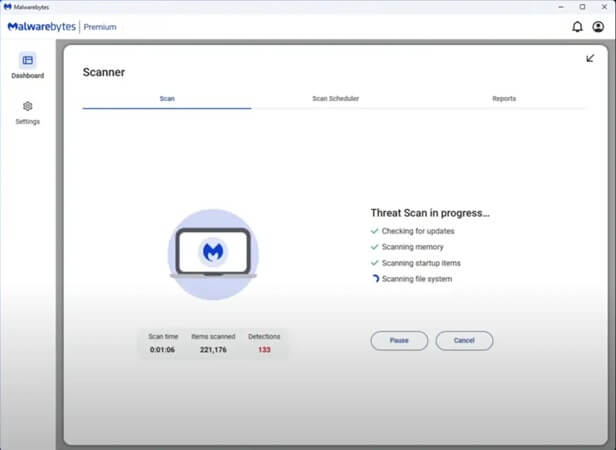Viewport: 616px width, 450px height.
Task: Click the laptop scan illustration
Action: [x=213, y=254]
